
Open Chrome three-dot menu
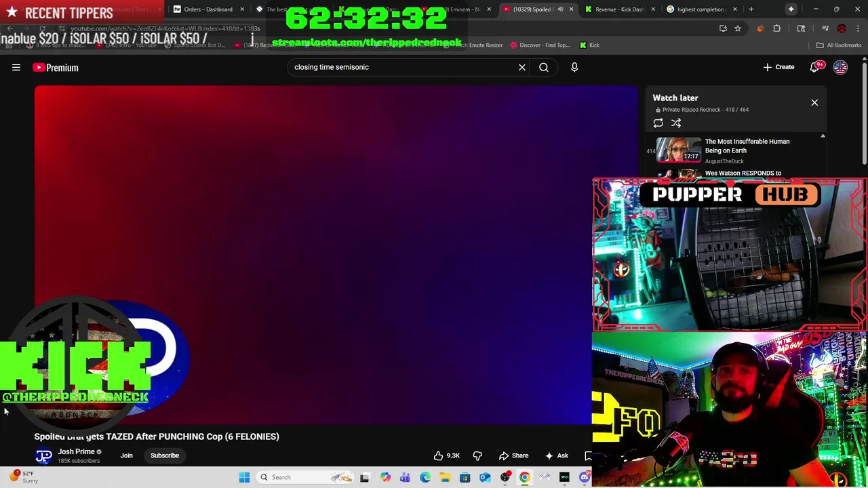tap(858, 28)
